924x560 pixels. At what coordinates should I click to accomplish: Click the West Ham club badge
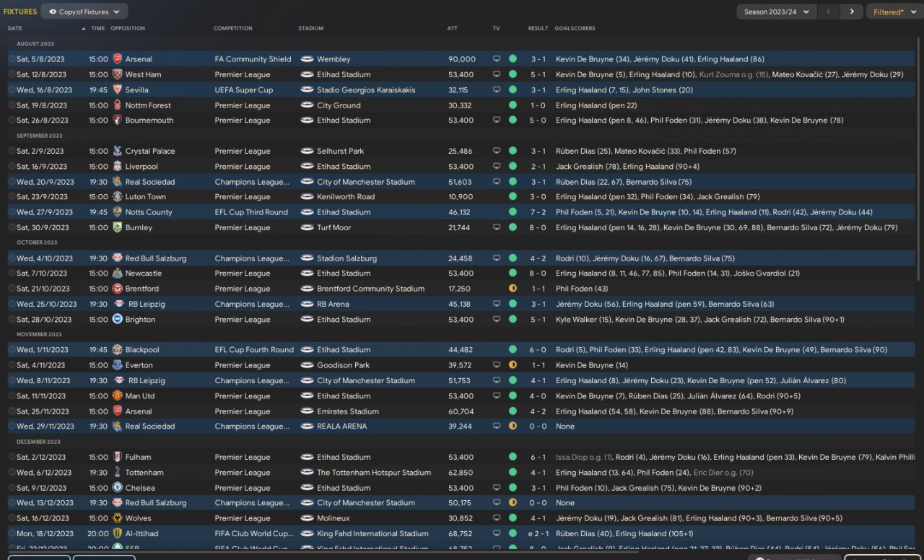pos(117,74)
